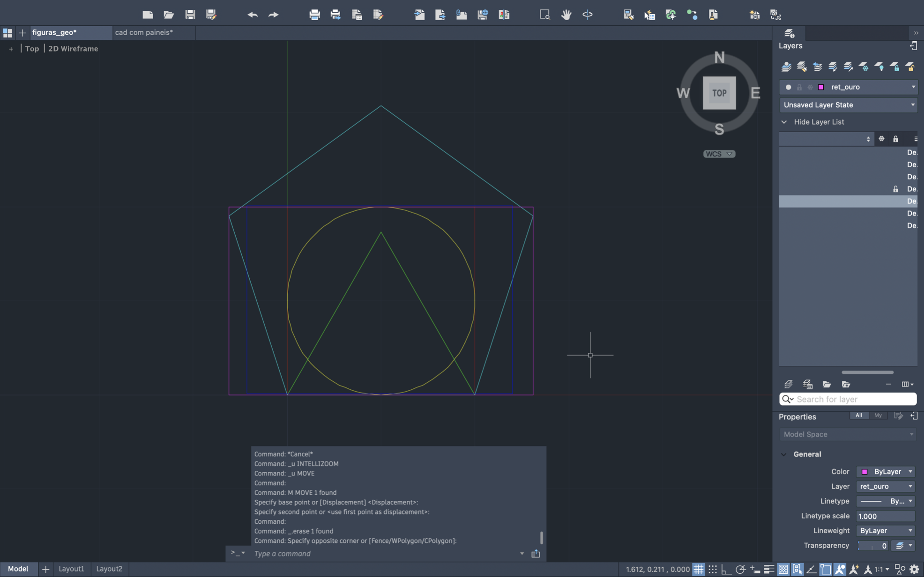The height and width of the screenshot is (579, 924).
Task: Collapse the Hide Layer List chevron
Action: pos(784,122)
